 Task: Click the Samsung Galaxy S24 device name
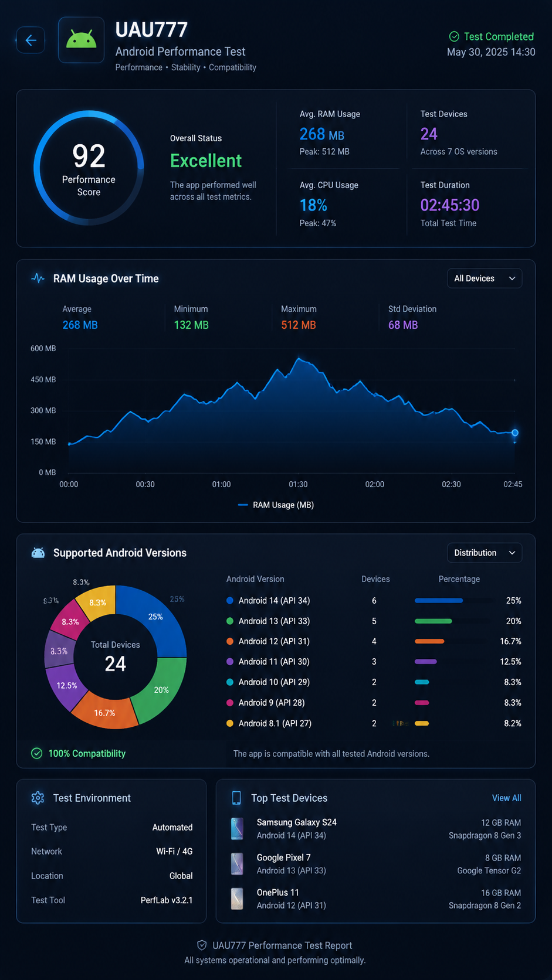point(297,822)
